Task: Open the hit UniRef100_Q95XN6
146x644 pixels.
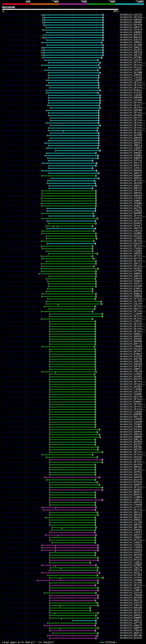Action: coord(131,110)
